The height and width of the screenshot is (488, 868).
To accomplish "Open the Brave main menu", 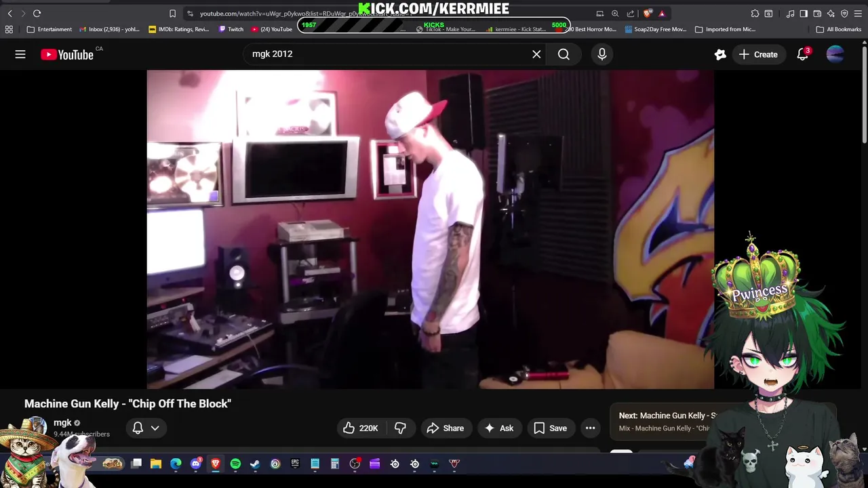I will pos(858,14).
